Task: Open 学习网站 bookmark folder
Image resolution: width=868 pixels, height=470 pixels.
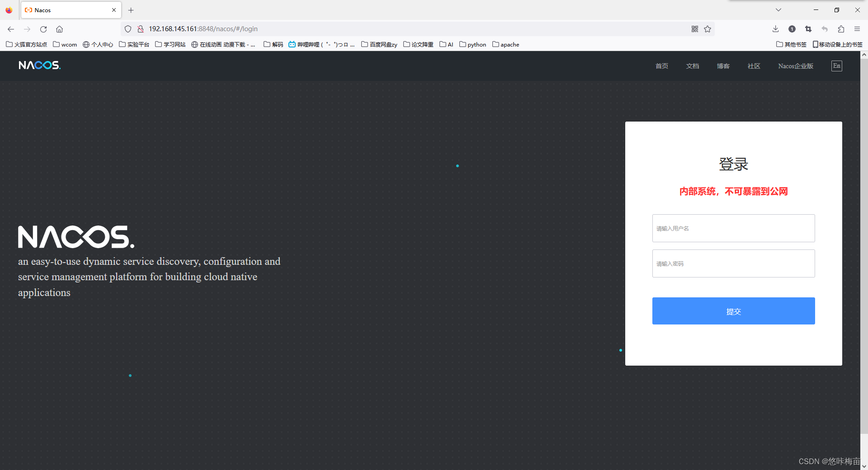Action: (170, 44)
